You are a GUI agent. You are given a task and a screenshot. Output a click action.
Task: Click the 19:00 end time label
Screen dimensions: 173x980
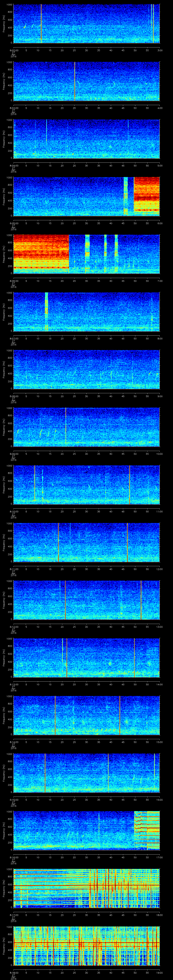159,973
